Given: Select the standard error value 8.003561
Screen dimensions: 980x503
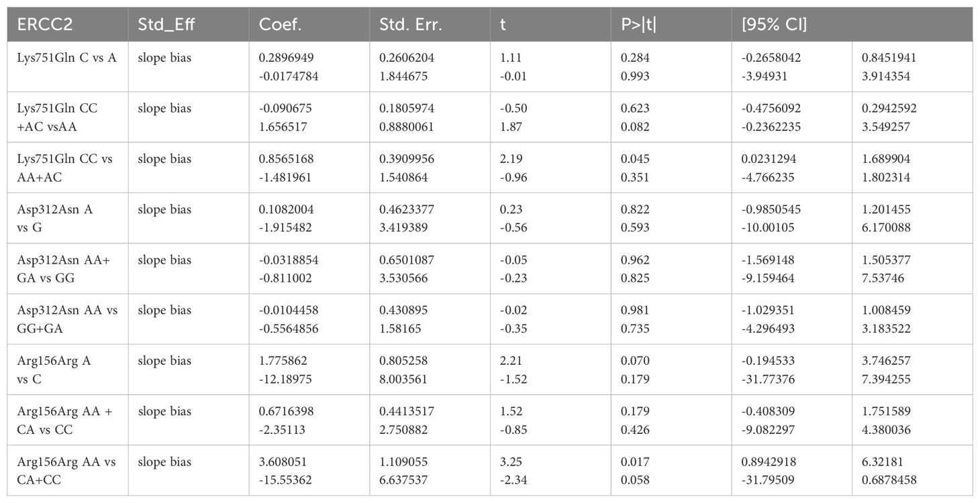Looking at the screenshot, I should (407, 380).
